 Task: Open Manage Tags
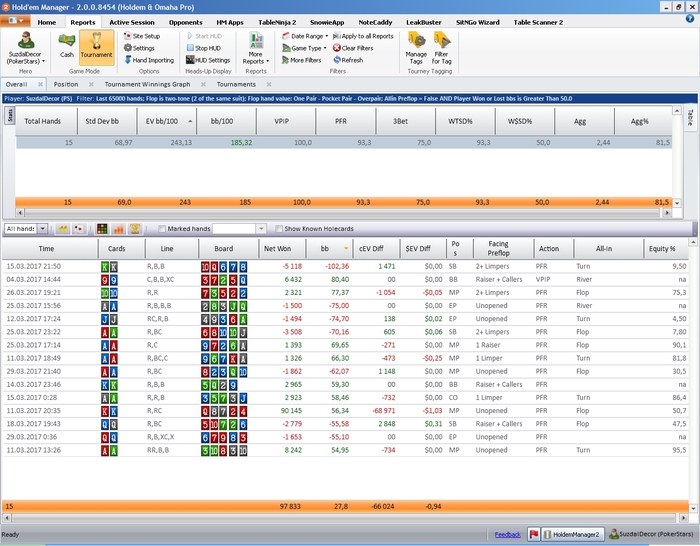[x=416, y=48]
